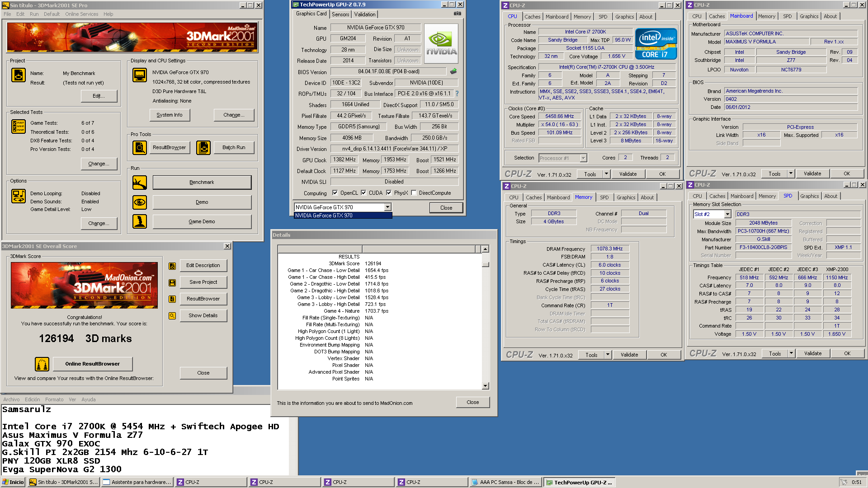Screen dimensions: 868x488
Task: Click the Benchmark button in 3DMark
Action: click(202, 183)
